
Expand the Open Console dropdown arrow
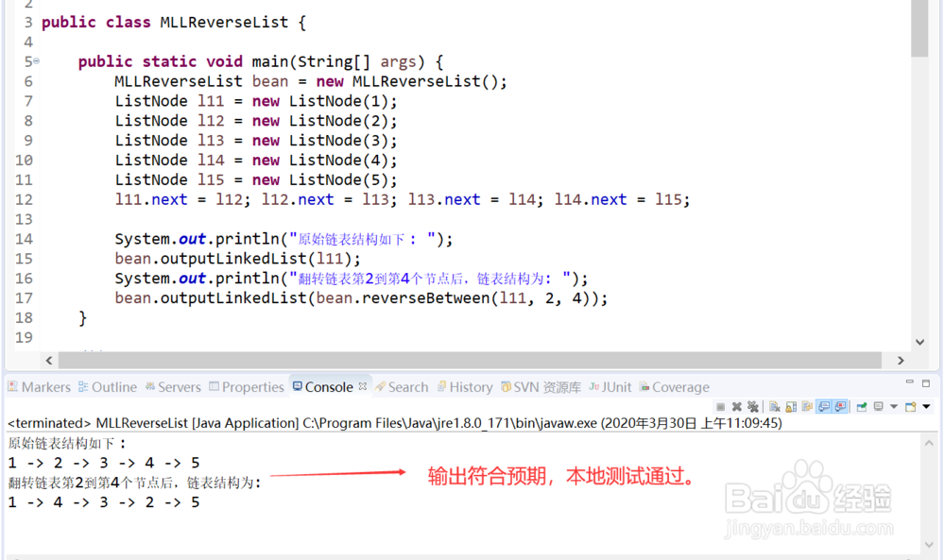(926, 406)
